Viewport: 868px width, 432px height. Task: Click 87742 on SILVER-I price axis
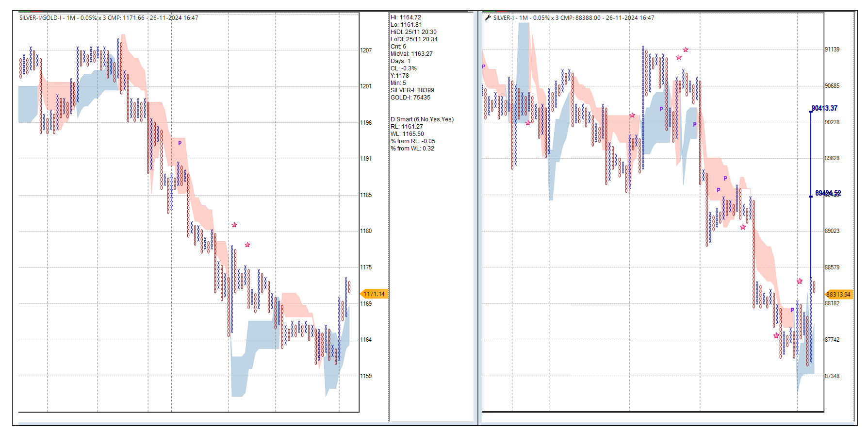pos(832,340)
